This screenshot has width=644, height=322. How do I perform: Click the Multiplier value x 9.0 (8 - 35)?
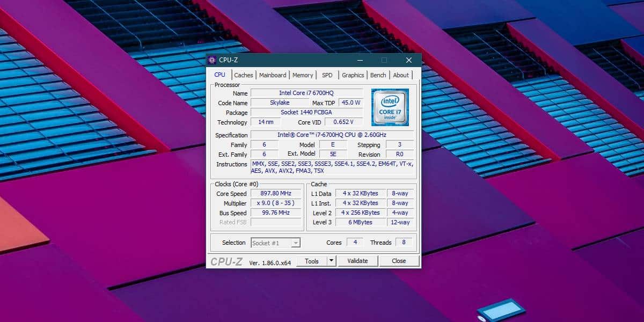(x=276, y=203)
